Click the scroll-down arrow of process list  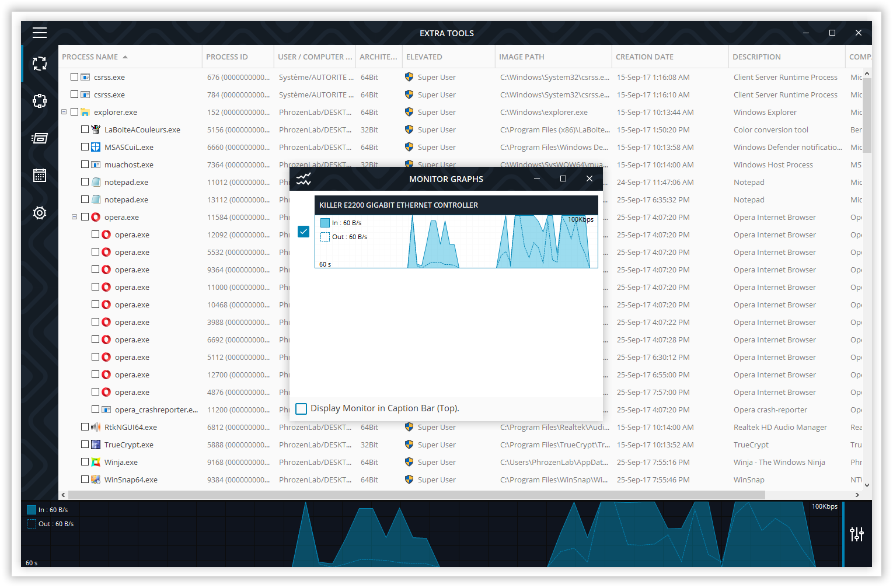coord(867,485)
